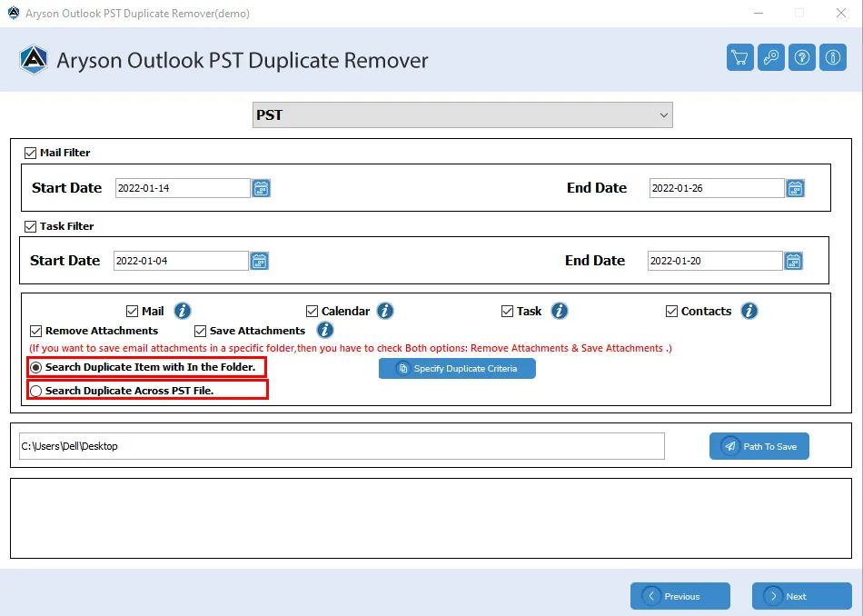The height and width of the screenshot is (616, 863).
Task: Uncheck the Mail item type checkbox
Action: coord(132,312)
